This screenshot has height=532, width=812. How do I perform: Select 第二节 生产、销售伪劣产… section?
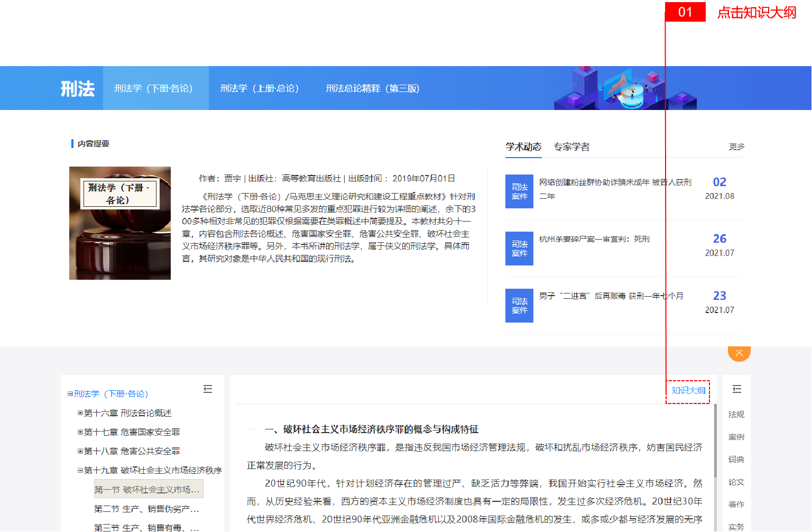click(146, 509)
